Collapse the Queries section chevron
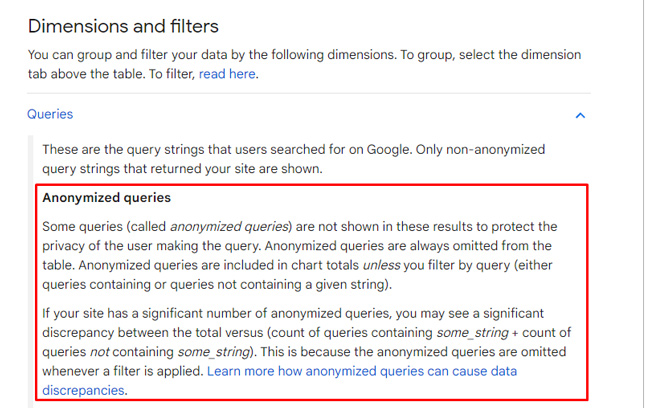Image resolution: width=650 pixels, height=408 pixels. [x=580, y=115]
